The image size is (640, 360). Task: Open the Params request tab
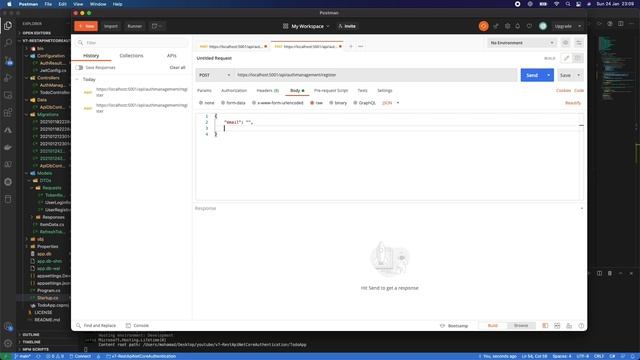[x=204, y=91]
